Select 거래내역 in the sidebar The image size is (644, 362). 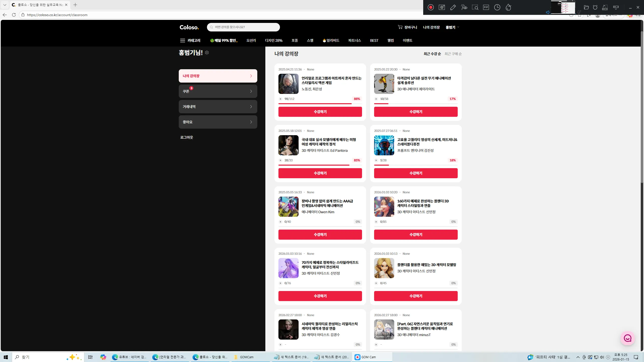tap(218, 107)
